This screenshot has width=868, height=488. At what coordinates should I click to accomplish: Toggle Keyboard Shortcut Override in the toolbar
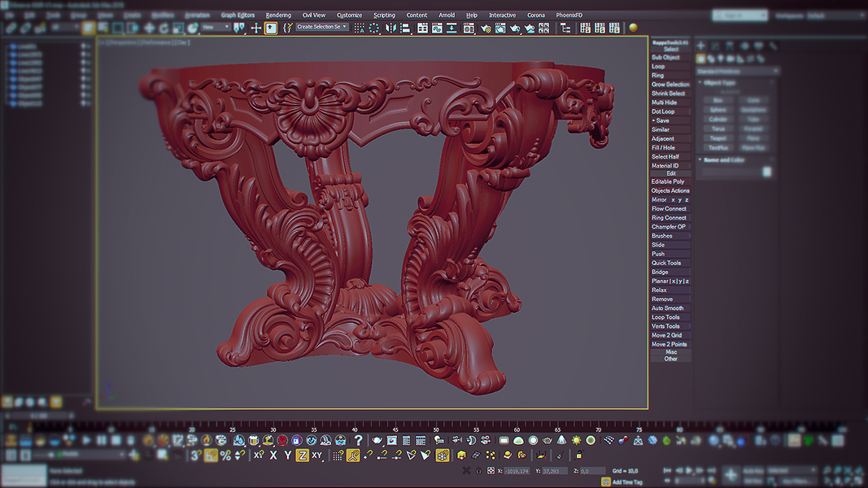tap(271, 28)
